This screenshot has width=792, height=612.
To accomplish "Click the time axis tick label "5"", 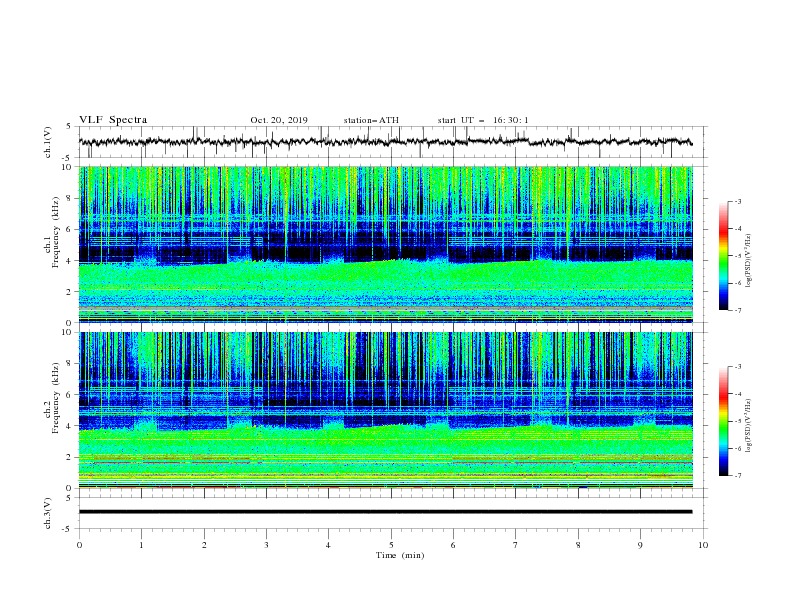I will [x=391, y=545].
